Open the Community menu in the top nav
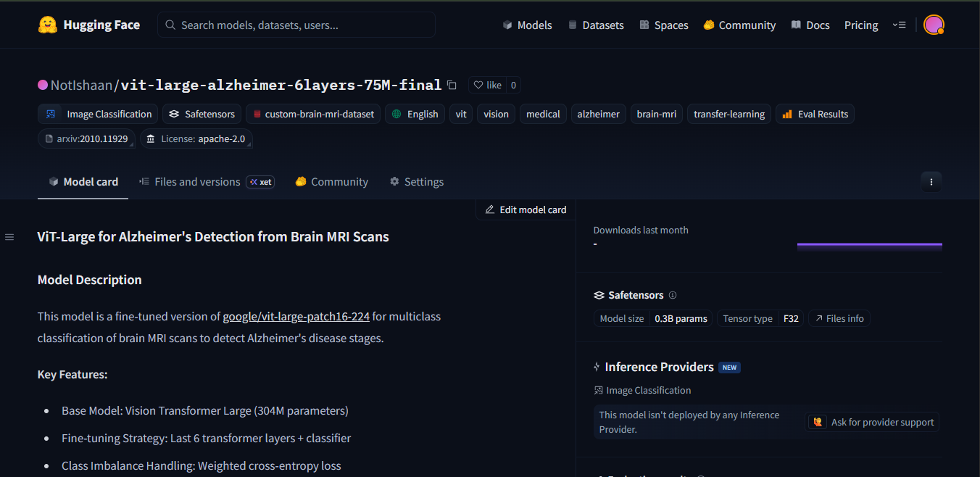This screenshot has width=980, height=477. point(739,25)
